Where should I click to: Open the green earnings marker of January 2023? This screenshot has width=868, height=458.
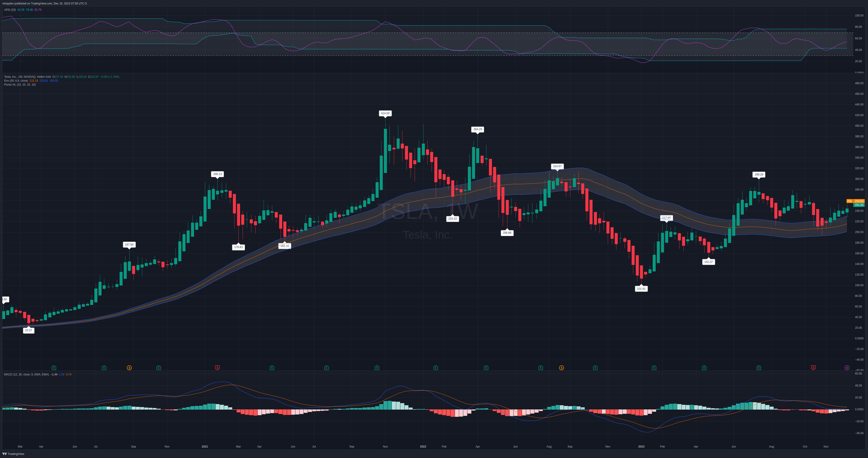point(654,368)
